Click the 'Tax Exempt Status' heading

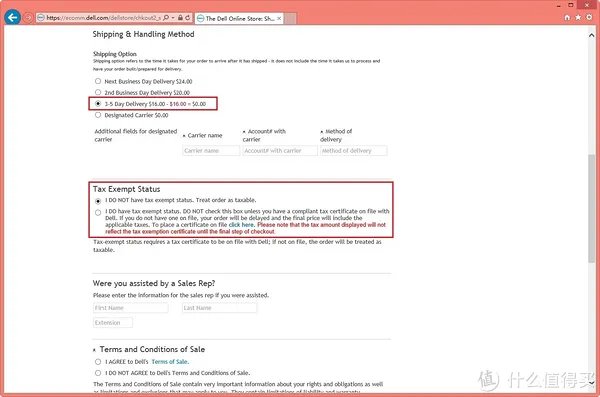point(126,189)
